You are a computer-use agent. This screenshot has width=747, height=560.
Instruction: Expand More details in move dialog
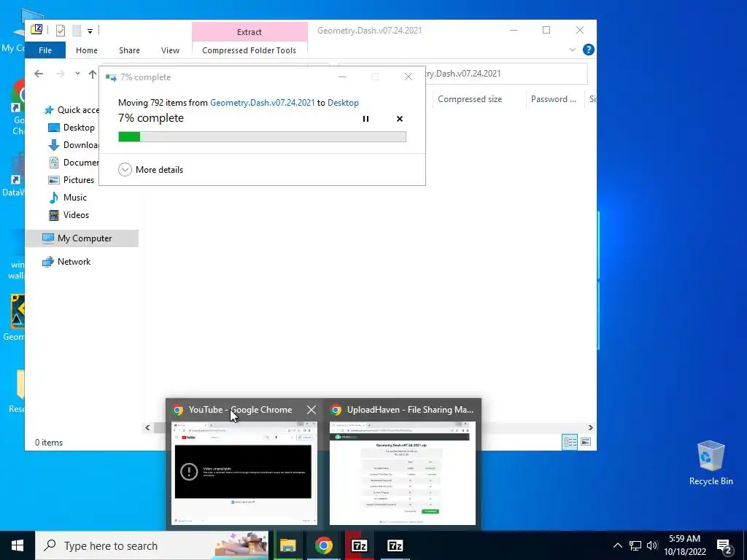tap(150, 169)
